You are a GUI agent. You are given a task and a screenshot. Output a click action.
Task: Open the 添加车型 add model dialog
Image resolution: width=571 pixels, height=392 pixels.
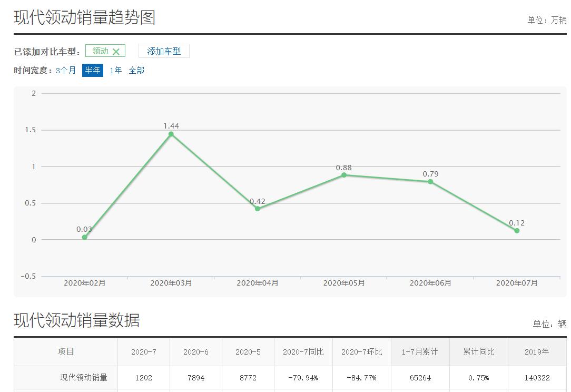164,51
